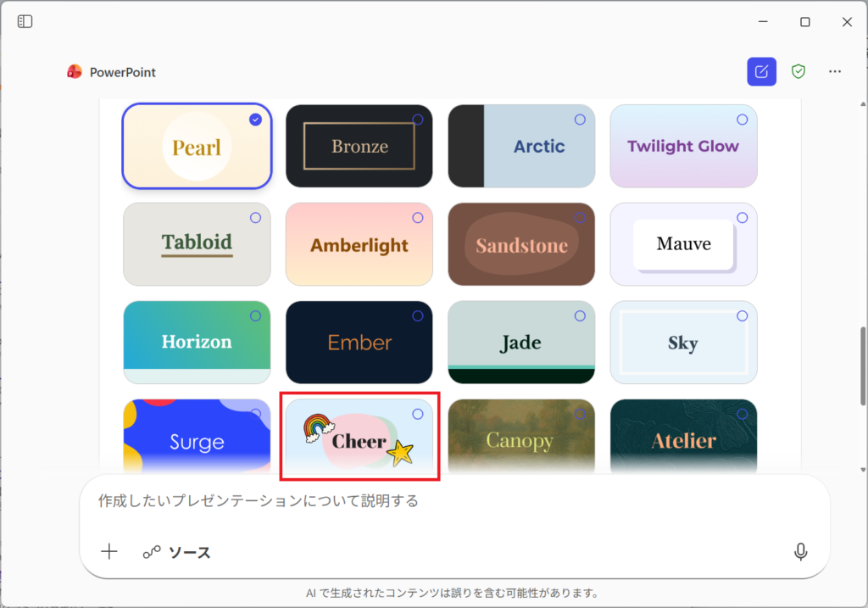Pick the Ember dark theme card
Image resolution: width=868 pixels, height=608 pixels.
pos(359,342)
